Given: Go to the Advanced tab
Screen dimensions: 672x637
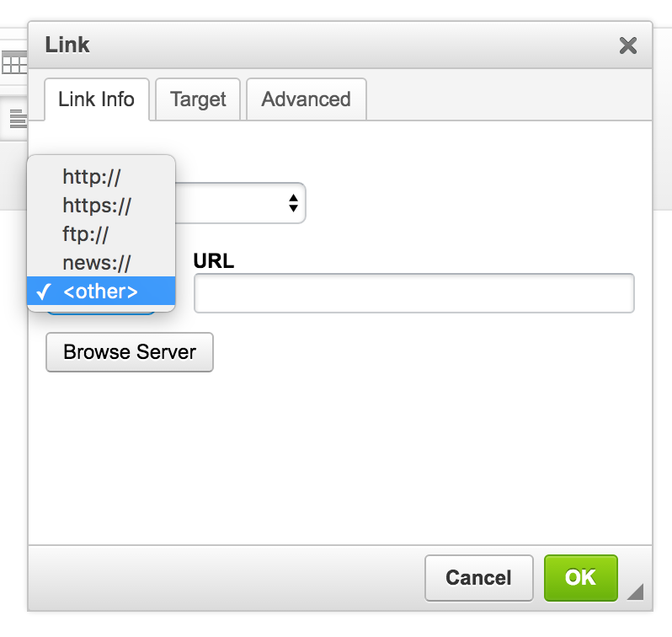Looking at the screenshot, I should [306, 99].
